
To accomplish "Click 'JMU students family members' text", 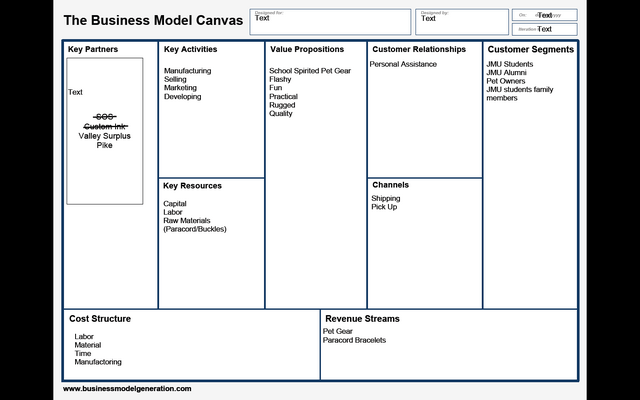I will pyautogui.click(x=520, y=94).
